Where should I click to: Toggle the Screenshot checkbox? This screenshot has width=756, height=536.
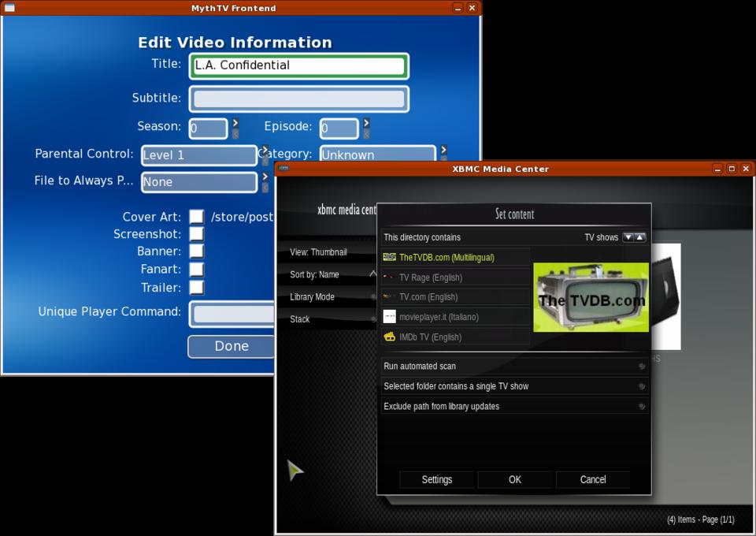coord(196,234)
